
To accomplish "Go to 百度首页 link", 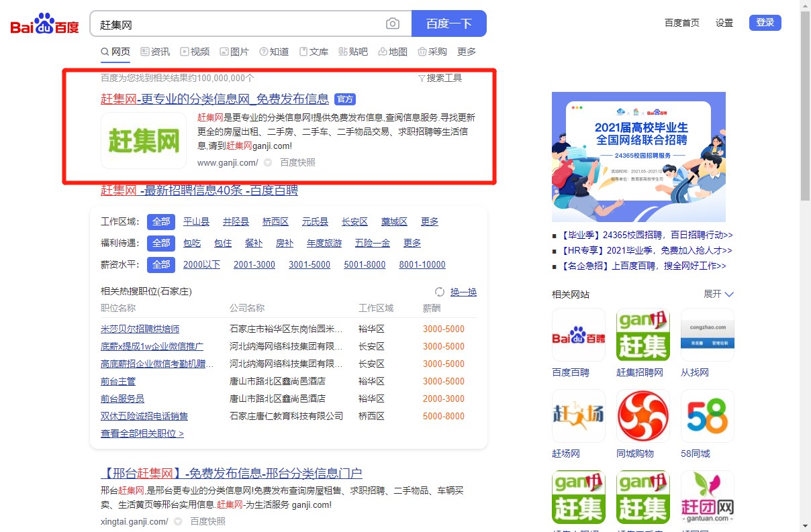I will click(x=682, y=23).
